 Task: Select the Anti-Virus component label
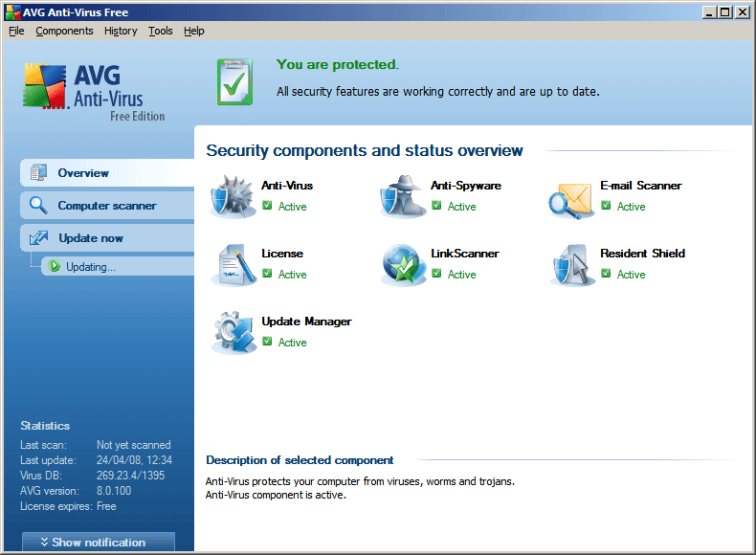287,186
